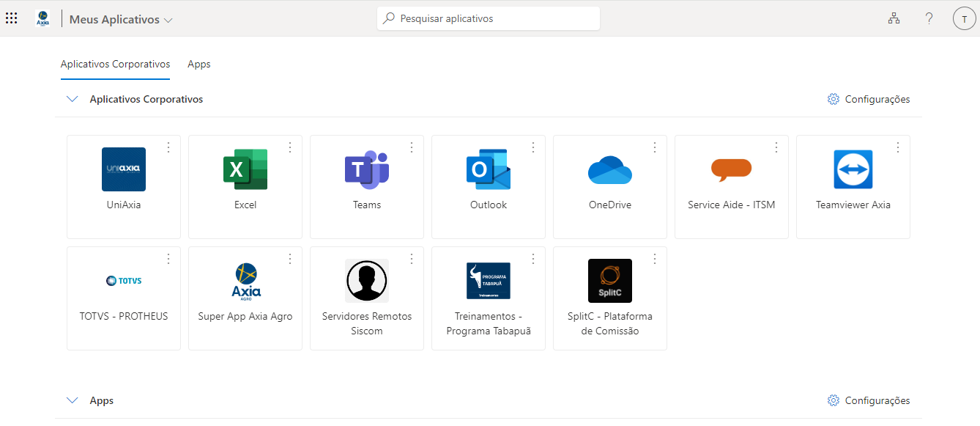Click the gear icon beside Aplicativos Corporativos Configurações
980x426 pixels.
pyautogui.click(x=834, y=99)
